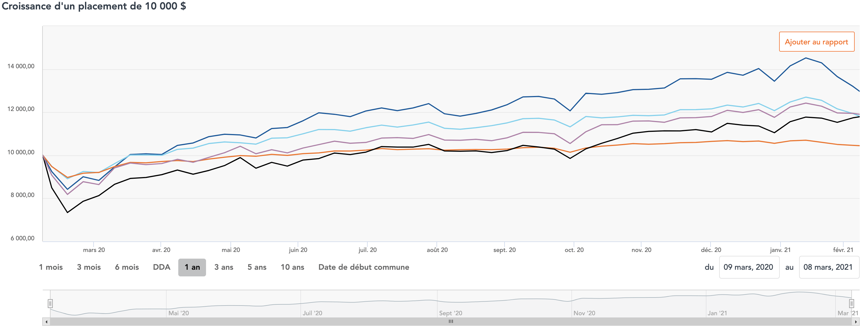Image resolution: width=868 pixels, height=333 pixels.
Task: Click the right navigator range handle
Action: tap(851, 303)
